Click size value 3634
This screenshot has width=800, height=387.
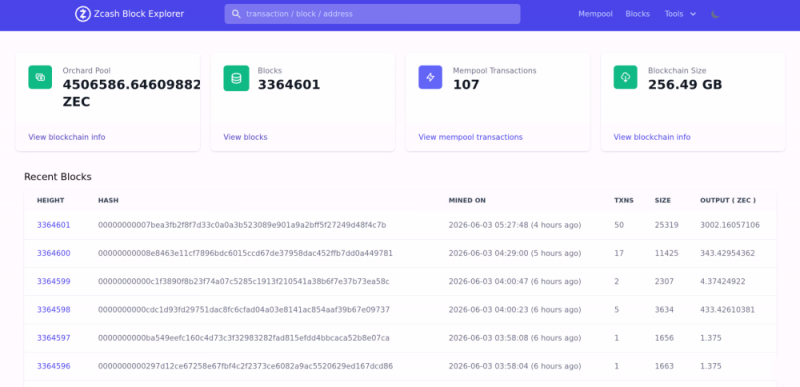pos(664,309)
